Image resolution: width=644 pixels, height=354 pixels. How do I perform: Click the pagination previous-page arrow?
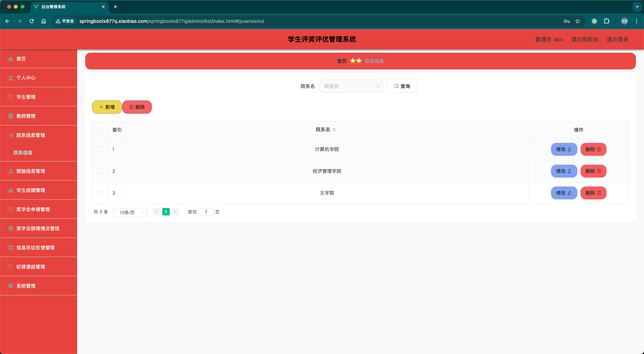point(156,212)
